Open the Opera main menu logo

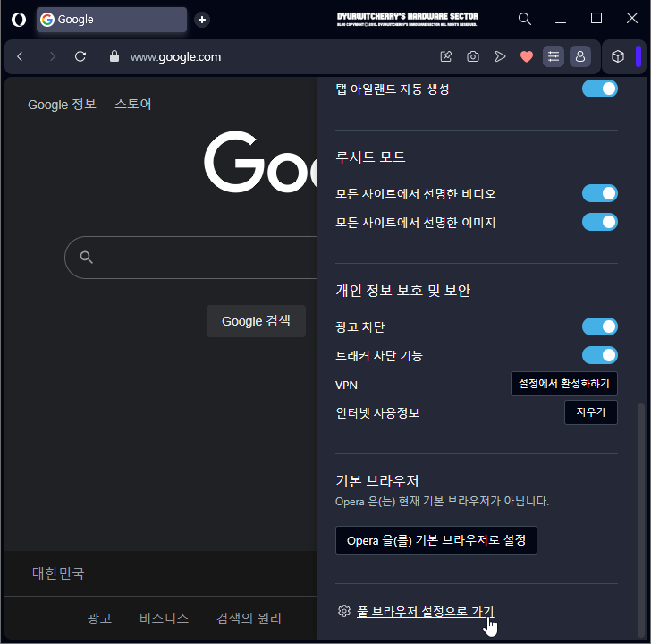[x=19, y=19]
